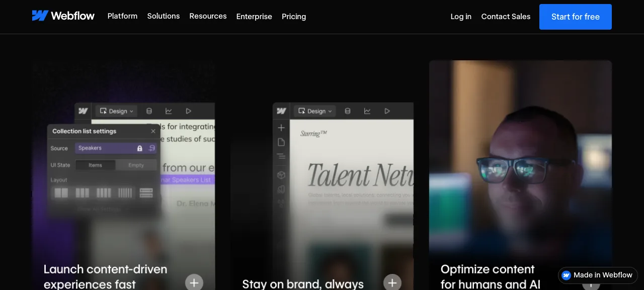Click the Pages icon in the center mockup sidebar
The height and width of the screenshot is (290, 644).
tap(281, 142)
